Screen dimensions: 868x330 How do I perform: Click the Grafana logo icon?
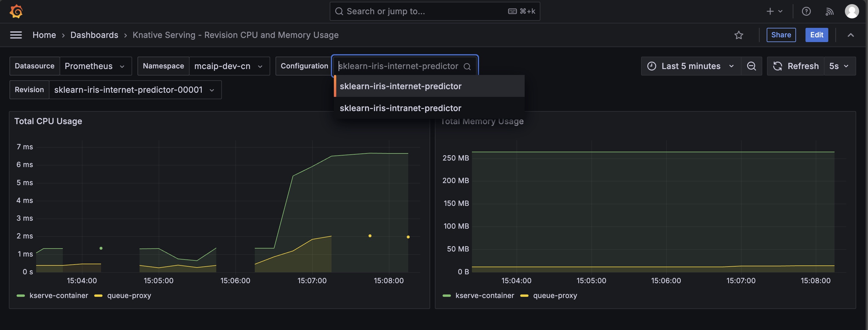tap(16, 12)
